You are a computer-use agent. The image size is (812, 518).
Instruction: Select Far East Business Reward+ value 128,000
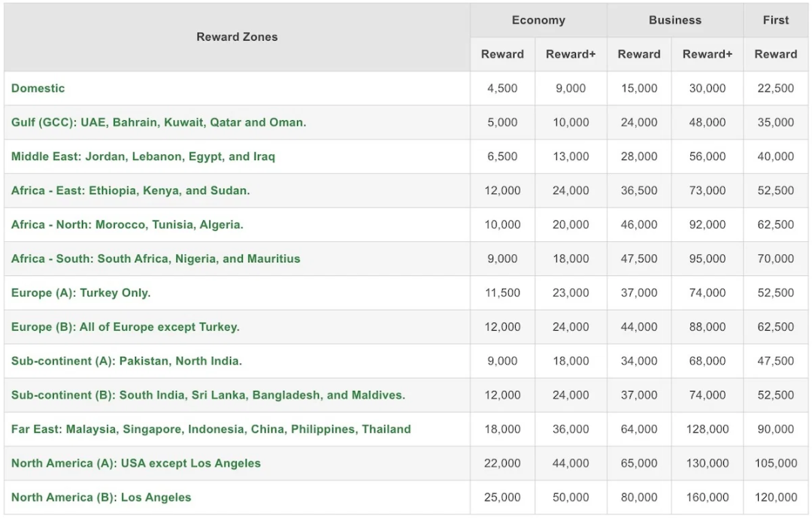[x=707, y=429]
